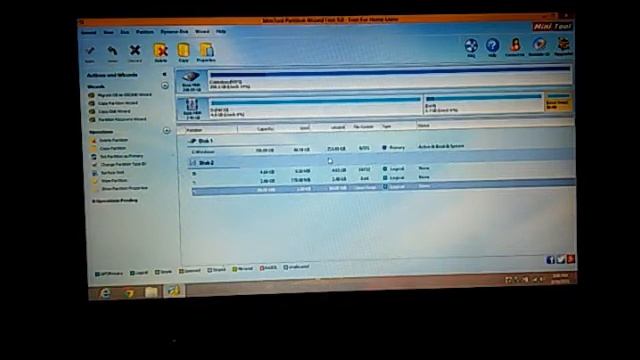Screen dimensions: 640x360
Task: Click Change Partition Type ID link
Action: click(123, 164)
